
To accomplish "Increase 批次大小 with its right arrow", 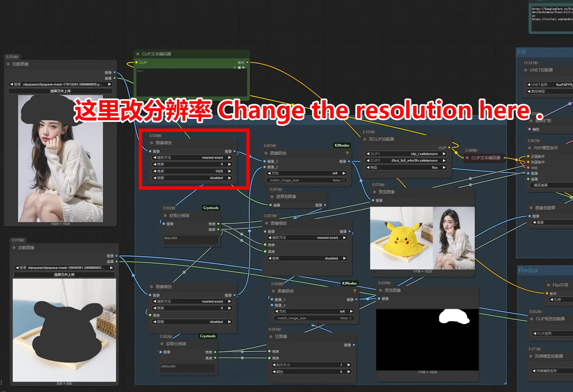I will pos(349,365).
